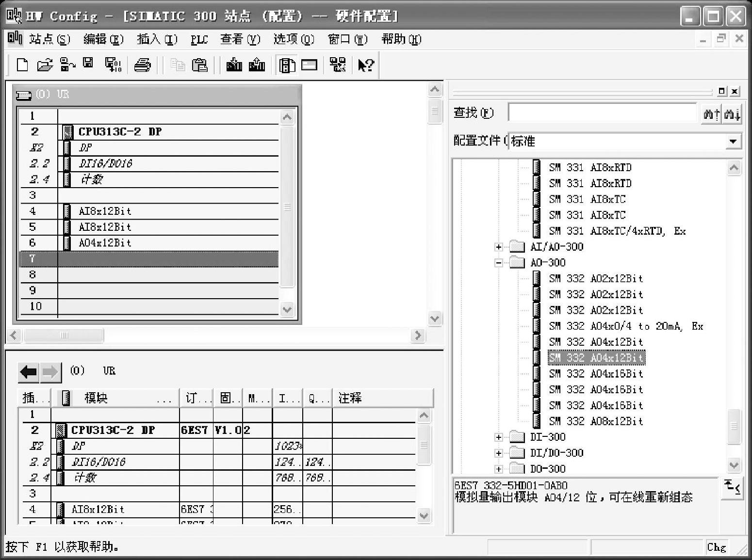Viewport: 752px width, 560px height.
Task: Click the dock toggle icon of catalog panel
Action: (x=722, y=91)
